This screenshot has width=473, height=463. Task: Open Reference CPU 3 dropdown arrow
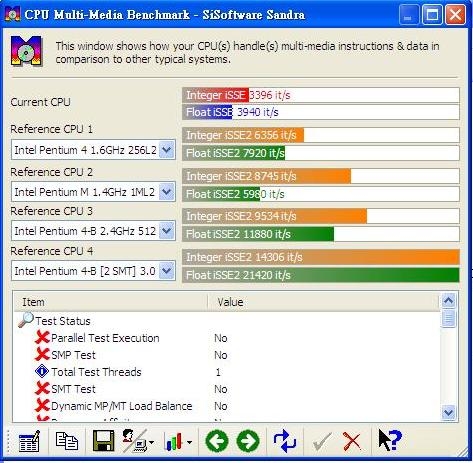167,231
